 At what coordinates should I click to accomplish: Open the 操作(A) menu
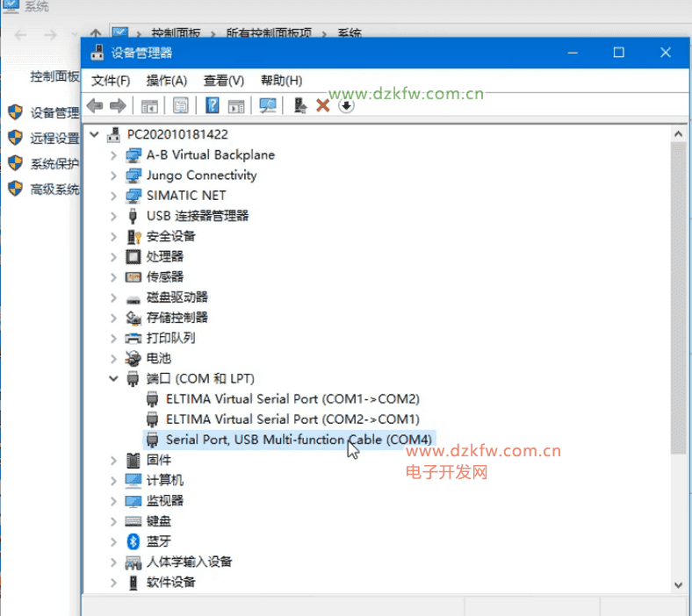(x=167, y=81)
